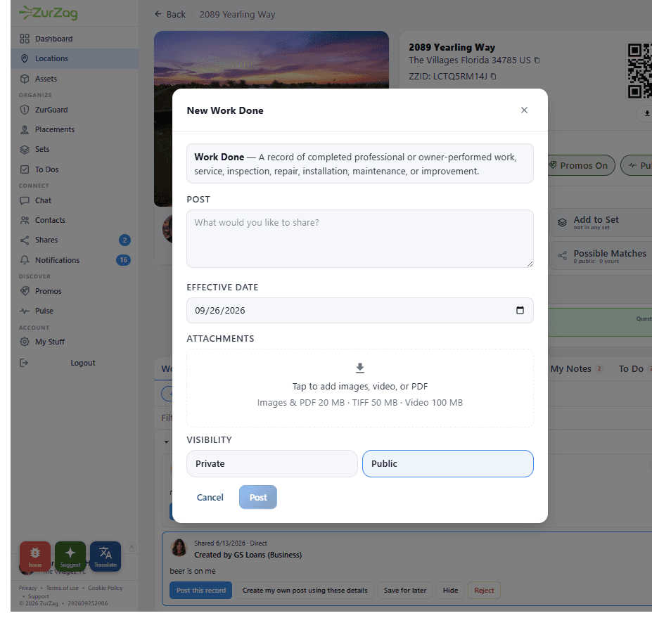Open the Terms of use link
Image resolution: width=652 pixels, height=644 pixels.
[x=63, y=588]
